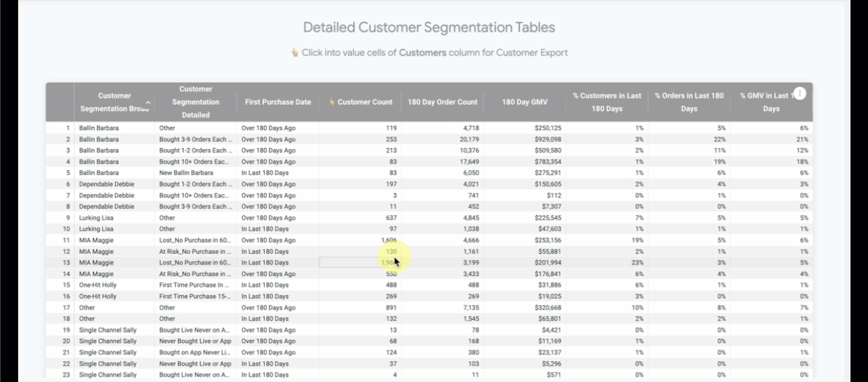Screen dimensions: 868x382
Task: Click customer count 253 in row 2
Action: click(390, 139)
